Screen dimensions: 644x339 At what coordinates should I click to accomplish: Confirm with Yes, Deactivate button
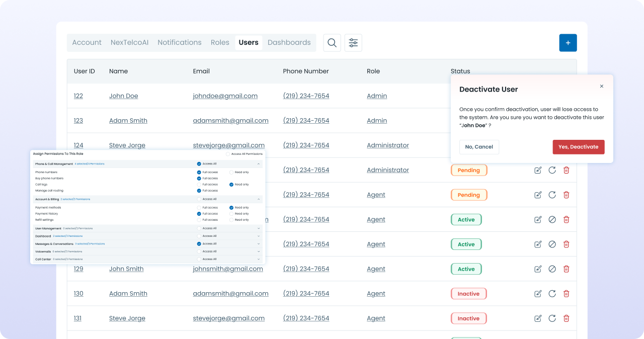point(578,147)
